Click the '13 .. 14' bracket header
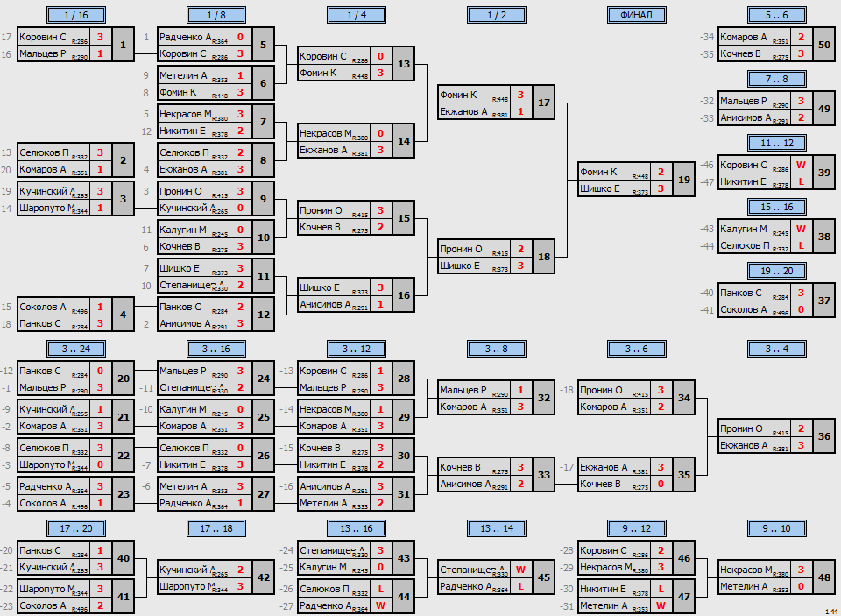This screenshot has width=841, height=616. [x=496, y=528]
